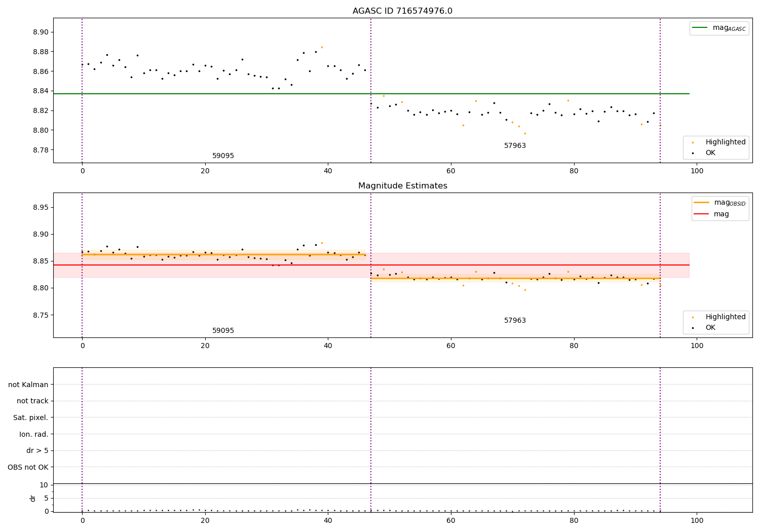Click the 'dr > 5' axis label
This screenshot has width=760, height=532.
coord(37,450)
